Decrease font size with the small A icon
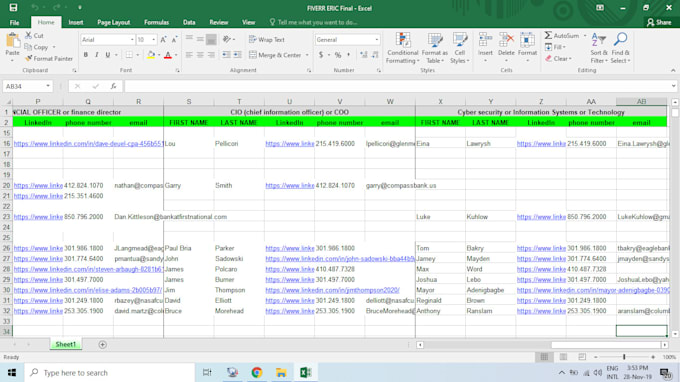This screenshot has height=382, width=680. tap(174, 39)
